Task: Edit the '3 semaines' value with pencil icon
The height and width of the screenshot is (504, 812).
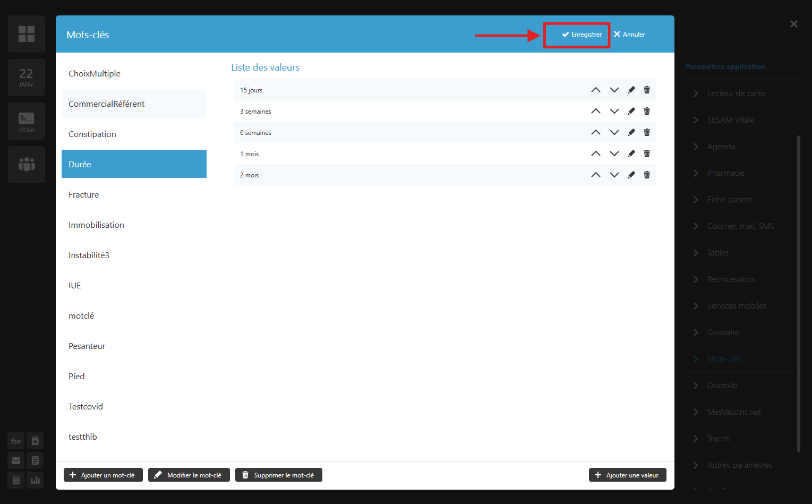Action: pyautogui.click(x=631, y=111)
